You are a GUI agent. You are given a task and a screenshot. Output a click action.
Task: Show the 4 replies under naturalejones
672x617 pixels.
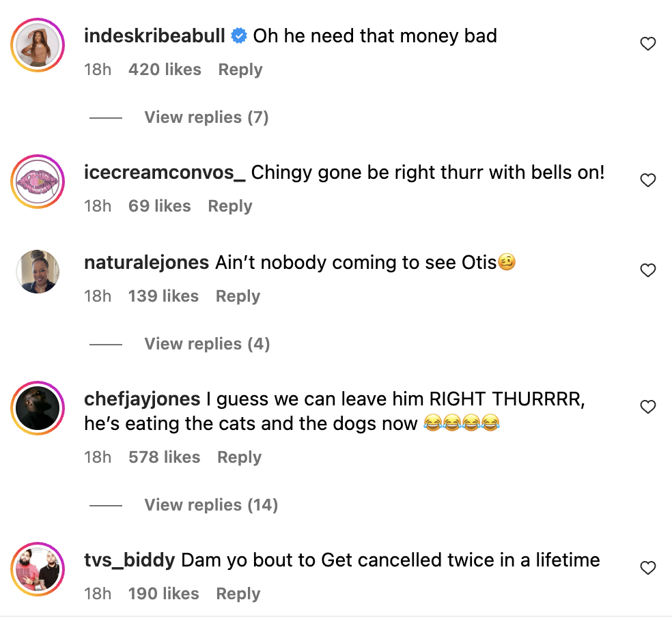[x=207, y=344]
